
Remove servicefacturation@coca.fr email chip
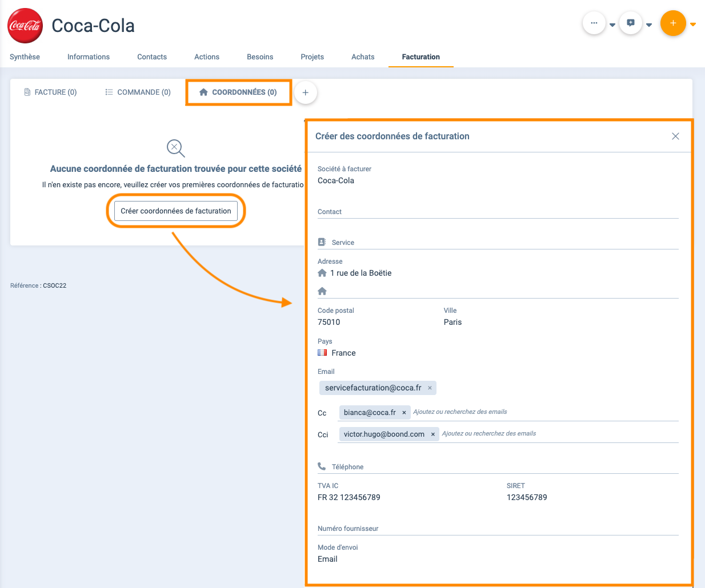430,388
